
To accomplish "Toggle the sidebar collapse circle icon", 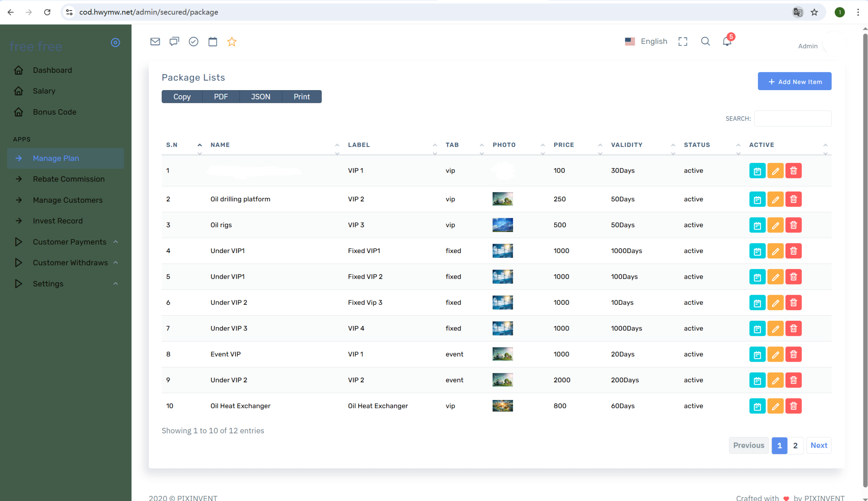I will coord(115,43).
